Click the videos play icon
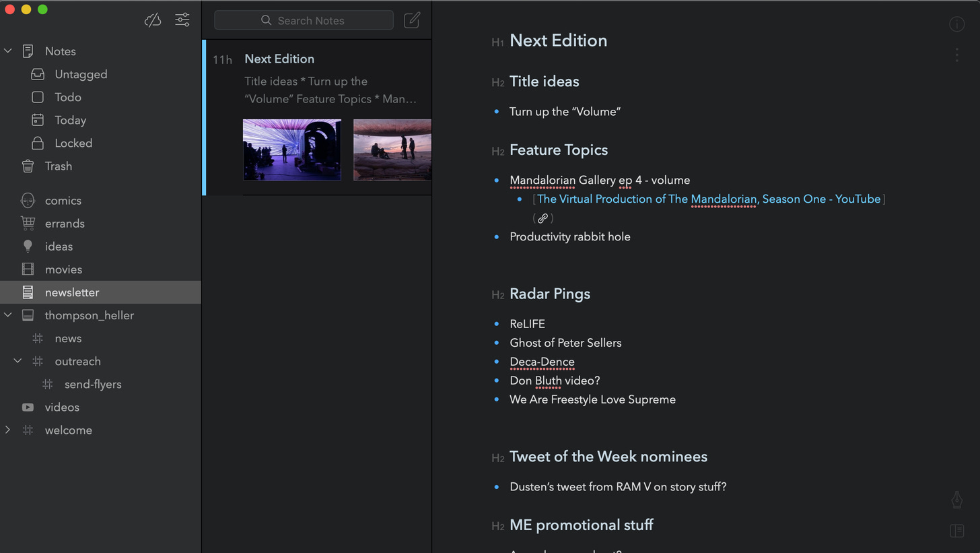The height and width of the screenshot is (553, 980). (28, 407)
